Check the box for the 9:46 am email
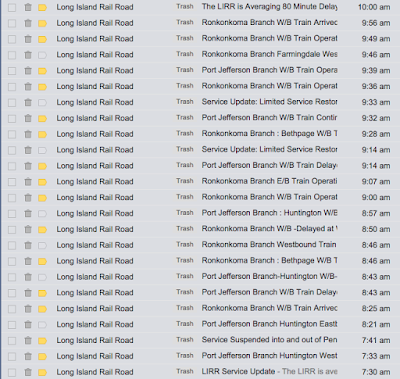Screen dimensions: 400x379 click(x=12, y=55)
